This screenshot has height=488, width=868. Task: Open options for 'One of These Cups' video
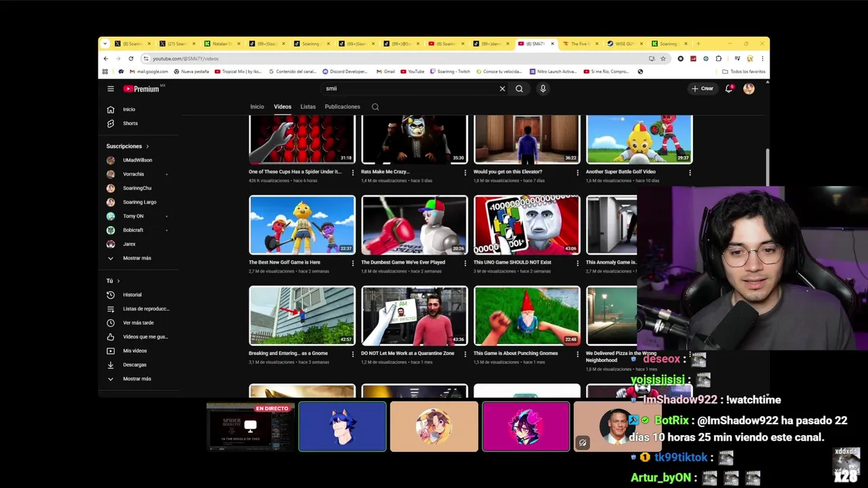coord(353,172)
